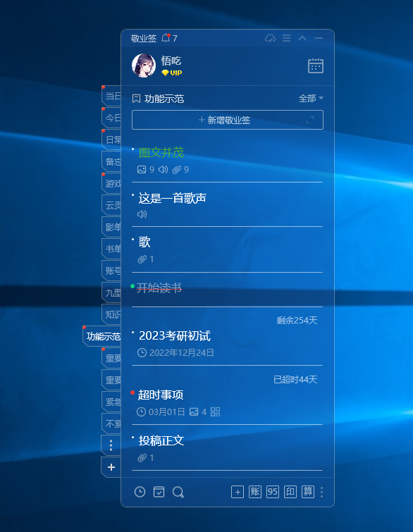413x532 pixels.
Task: Click the user avatar picture
Action: [x=144, y=66]
